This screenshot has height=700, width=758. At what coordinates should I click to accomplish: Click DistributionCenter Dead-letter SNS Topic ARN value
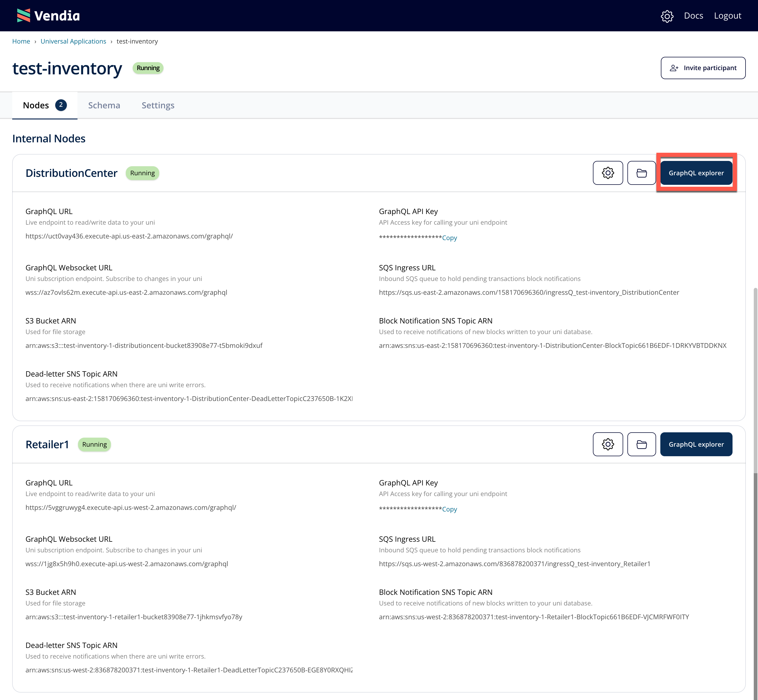click(189, 399)
